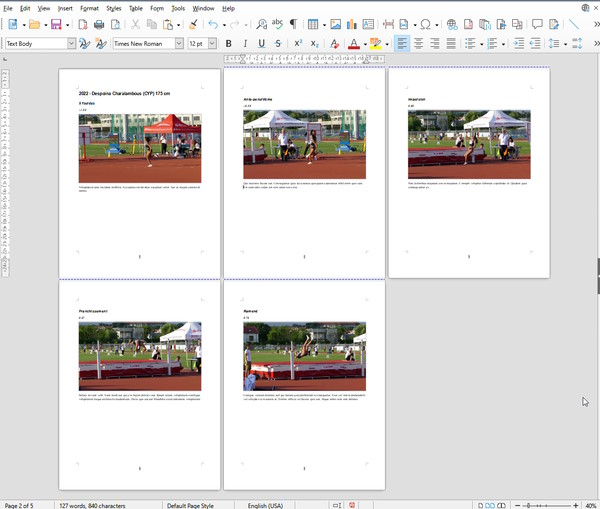The image size is (600, 509).
Task: Open the Tools menu
Action: point(177,8)
